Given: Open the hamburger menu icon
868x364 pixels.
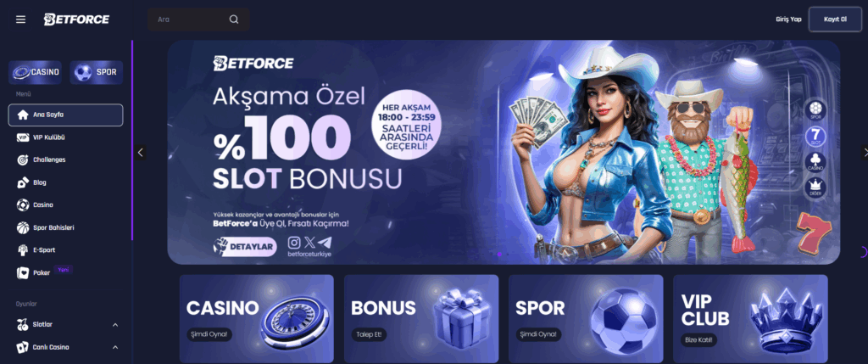Looking at the screenshot, I should (x=21, y=20).
